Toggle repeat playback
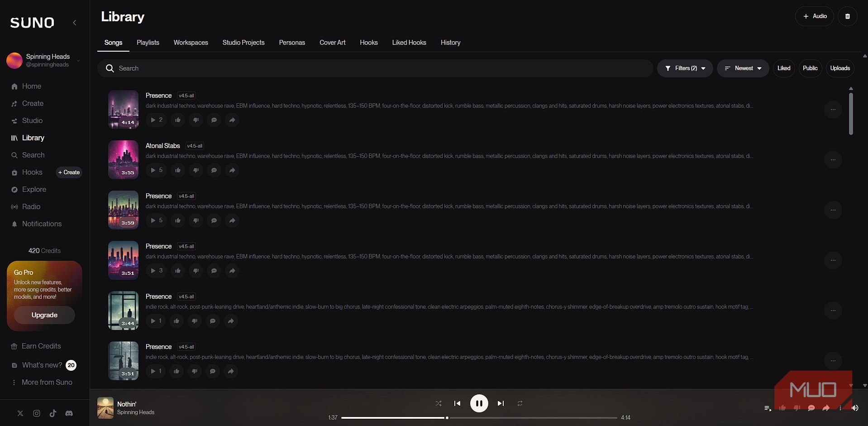This screenshot has height=426, width=868. coord(520,403)
